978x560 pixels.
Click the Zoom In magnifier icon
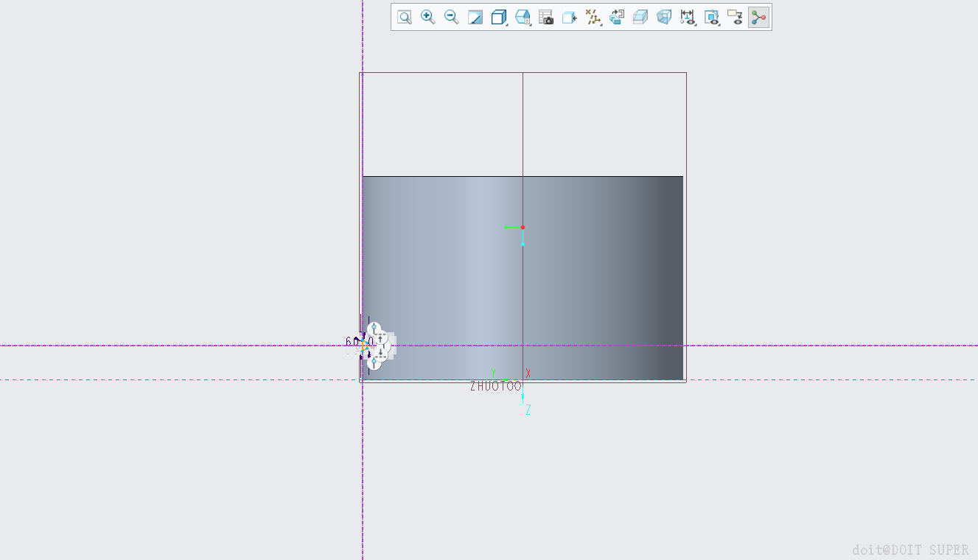coord(428,17)
